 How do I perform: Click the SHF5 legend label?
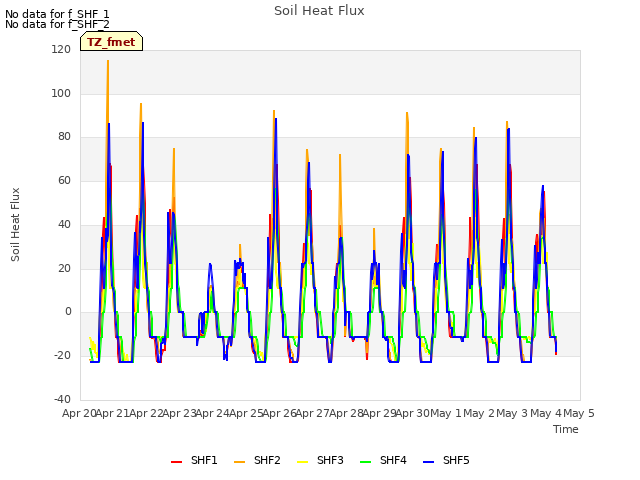(x=456, y=460)
